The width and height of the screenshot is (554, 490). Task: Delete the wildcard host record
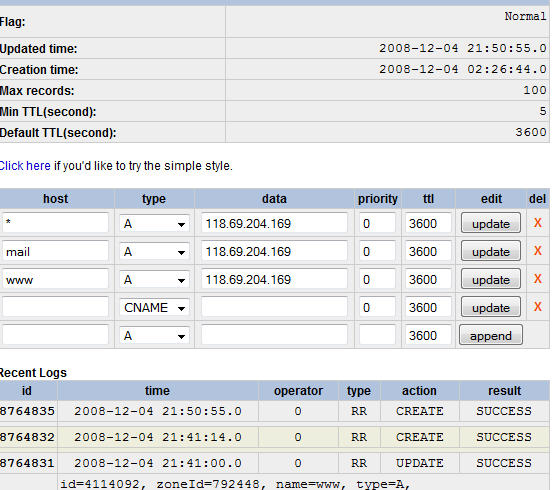(537, 223)
